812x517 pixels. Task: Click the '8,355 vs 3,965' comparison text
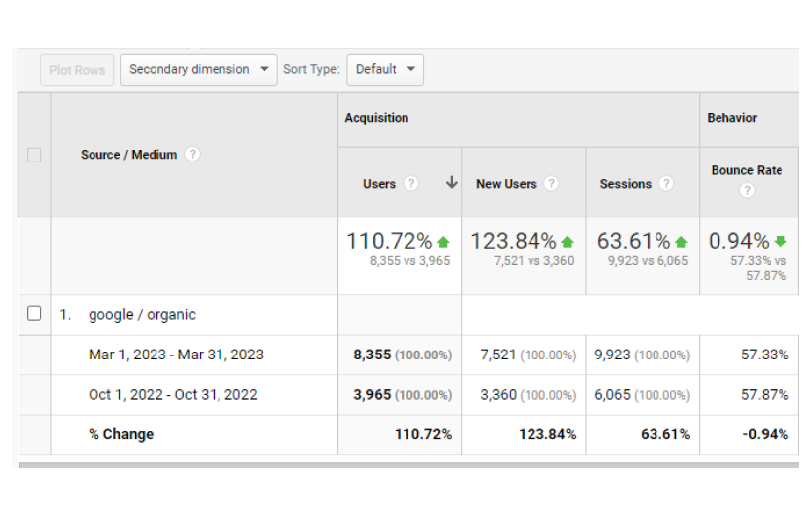[x=409, y=261]
